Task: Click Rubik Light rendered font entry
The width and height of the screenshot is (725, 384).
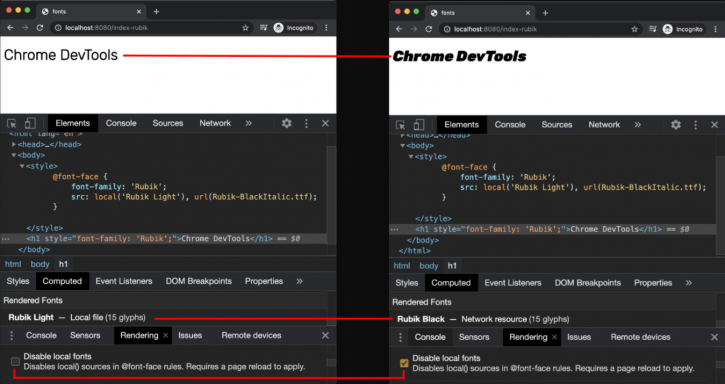Action: pyautogui.click(x=77, y=317)
